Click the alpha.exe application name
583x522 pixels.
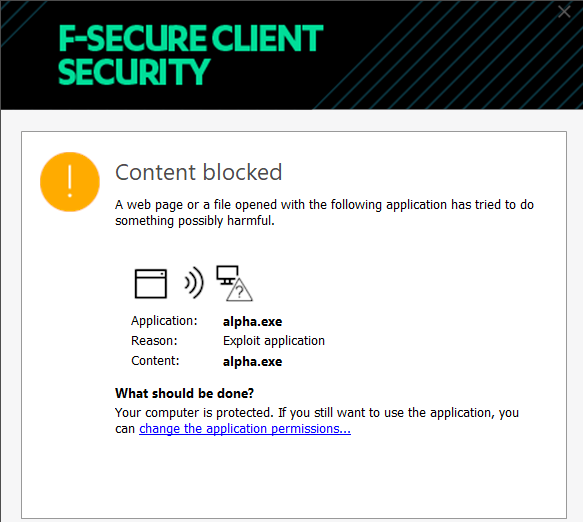[252, 321]
